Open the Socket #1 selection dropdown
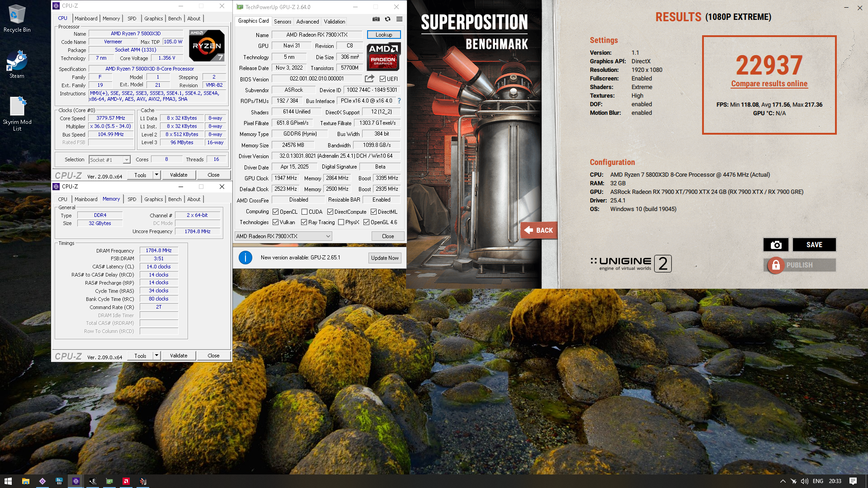Image resolution: width=868 pixels, height=488 pixels. [109, 160]
